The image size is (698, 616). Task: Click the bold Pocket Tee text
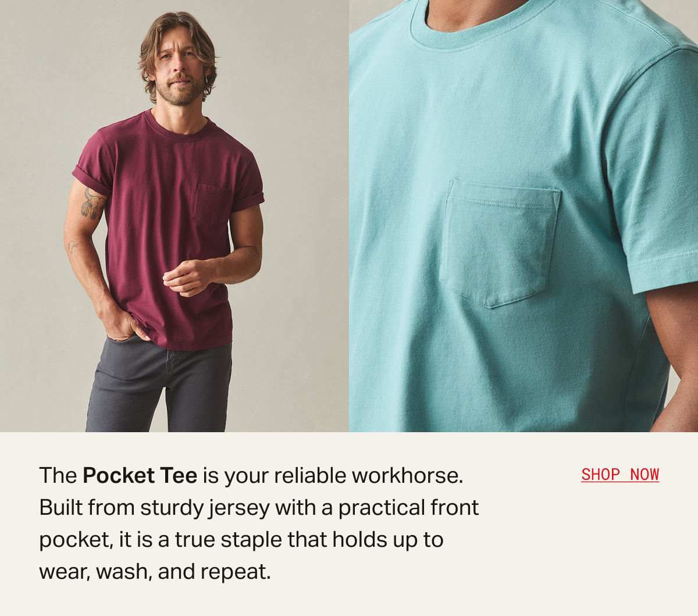(140, 476)
